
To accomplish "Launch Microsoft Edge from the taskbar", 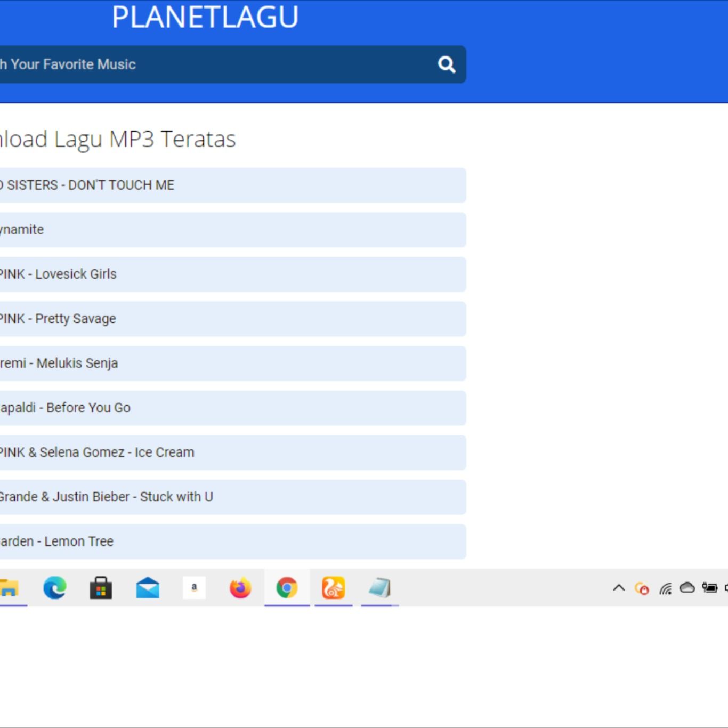I will click(54, 588).
